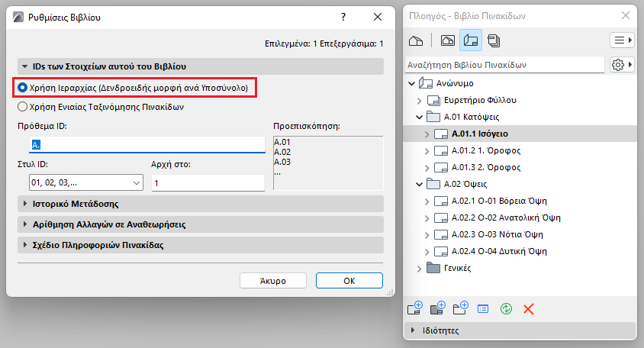The image size is (644, 348).
Task: Expand A.01.1 Ισόγειο layout chevron
Action: coord(427,134)
